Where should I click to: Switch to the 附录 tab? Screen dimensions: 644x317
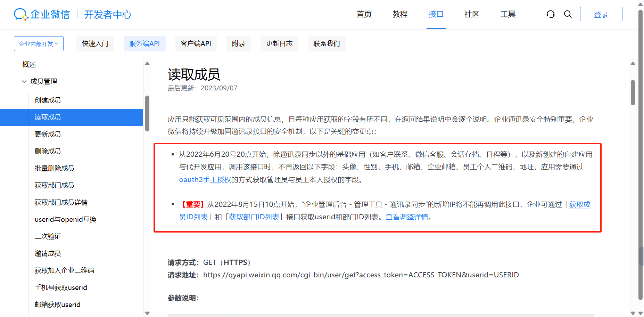click(x=239, y=44)
